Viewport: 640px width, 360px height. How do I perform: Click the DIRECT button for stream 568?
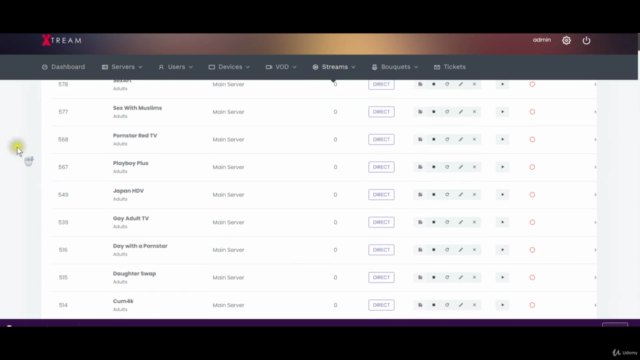coord(381,140)
